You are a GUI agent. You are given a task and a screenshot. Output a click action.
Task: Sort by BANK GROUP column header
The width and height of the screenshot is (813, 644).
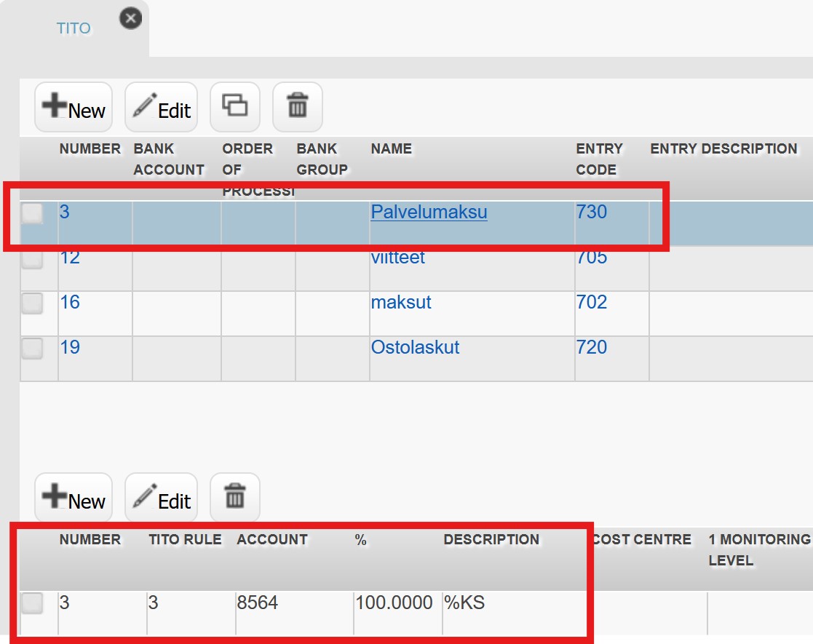tap(322, 159)
